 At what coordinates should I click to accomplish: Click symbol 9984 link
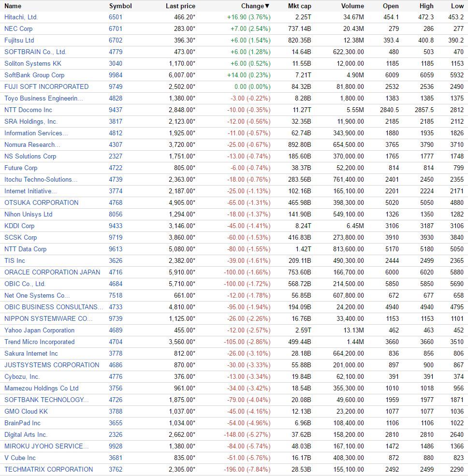point(116,75)
